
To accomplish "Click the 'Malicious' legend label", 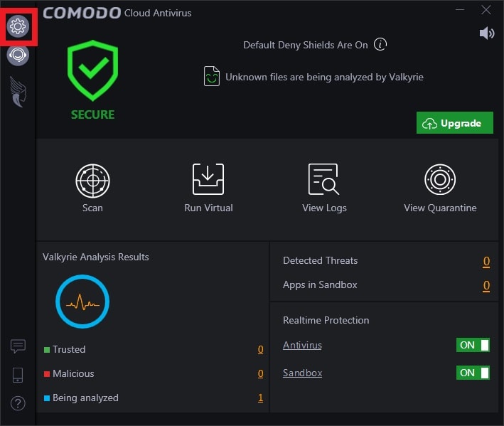I will pos(73,373).
